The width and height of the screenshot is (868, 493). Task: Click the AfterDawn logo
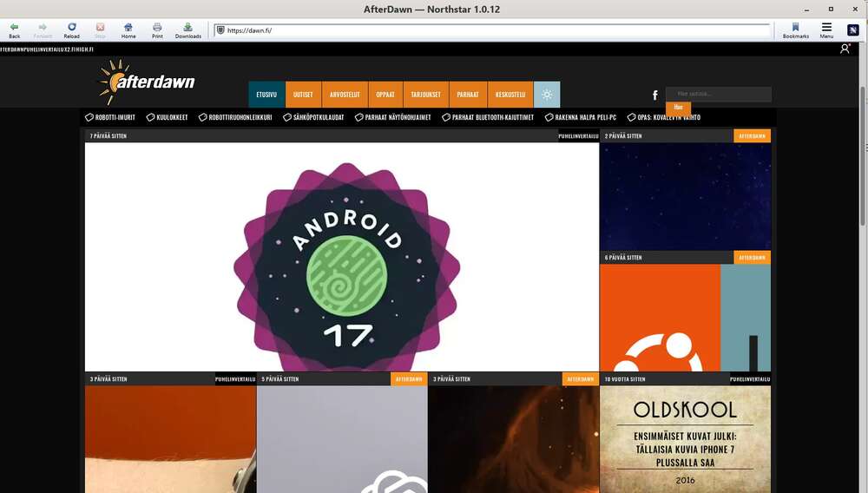pos(147,82)
